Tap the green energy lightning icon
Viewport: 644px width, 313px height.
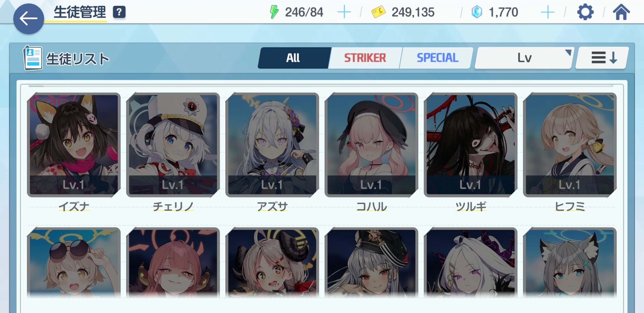[274, 12]
